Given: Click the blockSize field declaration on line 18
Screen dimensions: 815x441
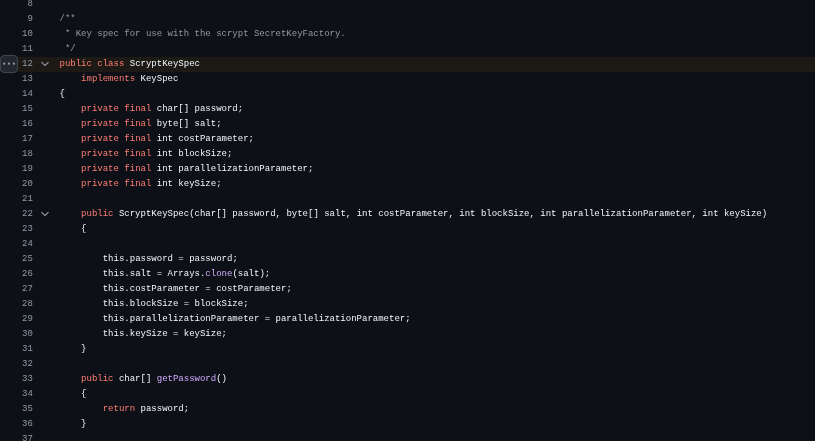Looking at the screenshot, I should click(156, 153).
